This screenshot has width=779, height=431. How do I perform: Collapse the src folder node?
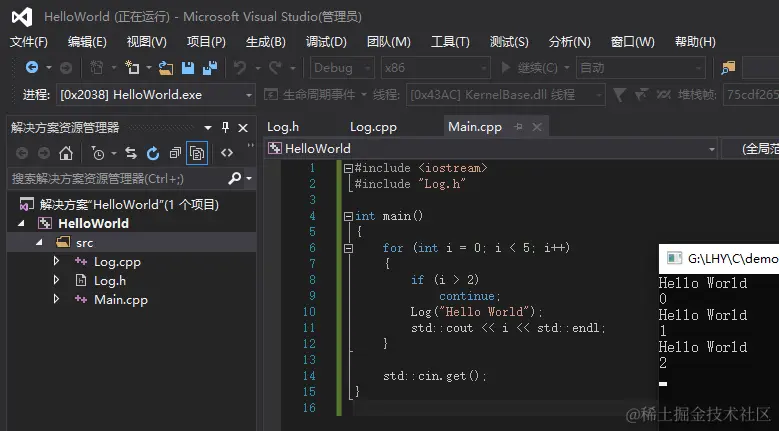pyautogui.click(x=39, y=242)
